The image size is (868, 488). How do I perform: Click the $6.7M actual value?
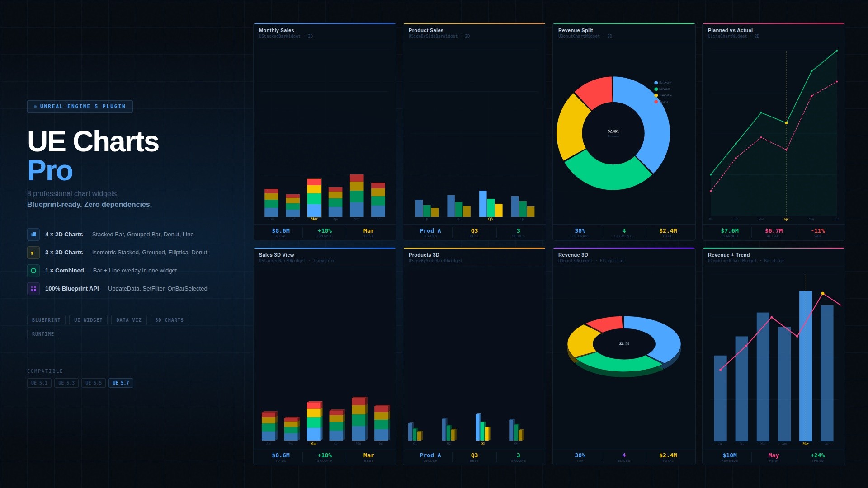click(774, 231)
